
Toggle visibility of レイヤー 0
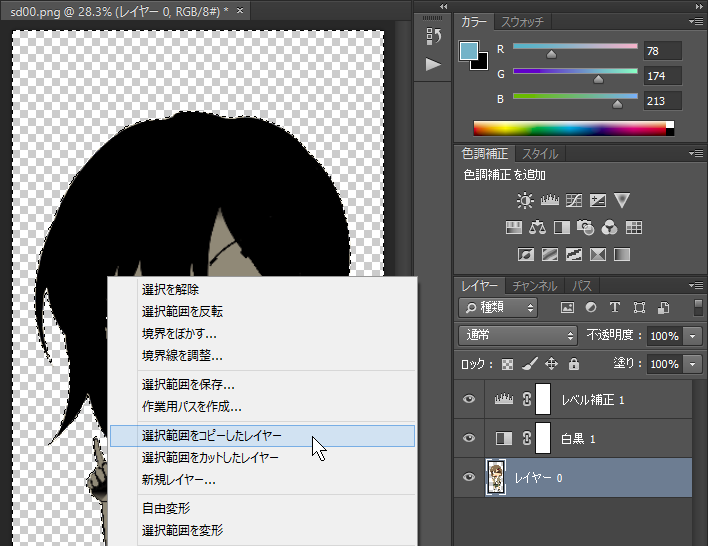pos(469,478)
